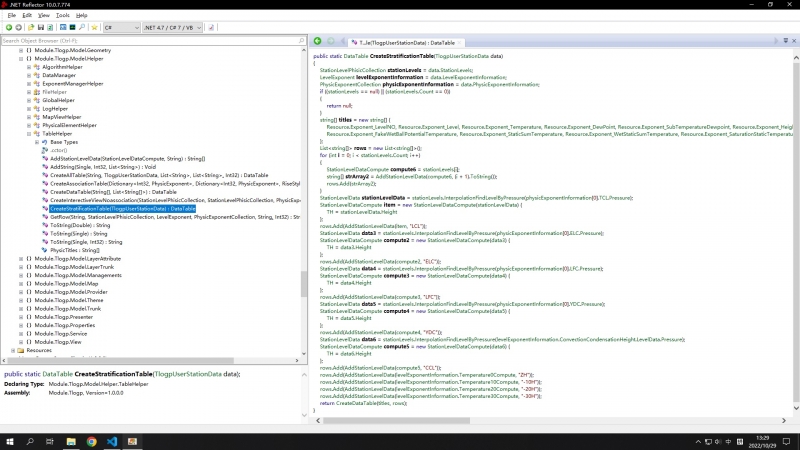Click the green Back navigation arrow in toolbar

[8, 28]
